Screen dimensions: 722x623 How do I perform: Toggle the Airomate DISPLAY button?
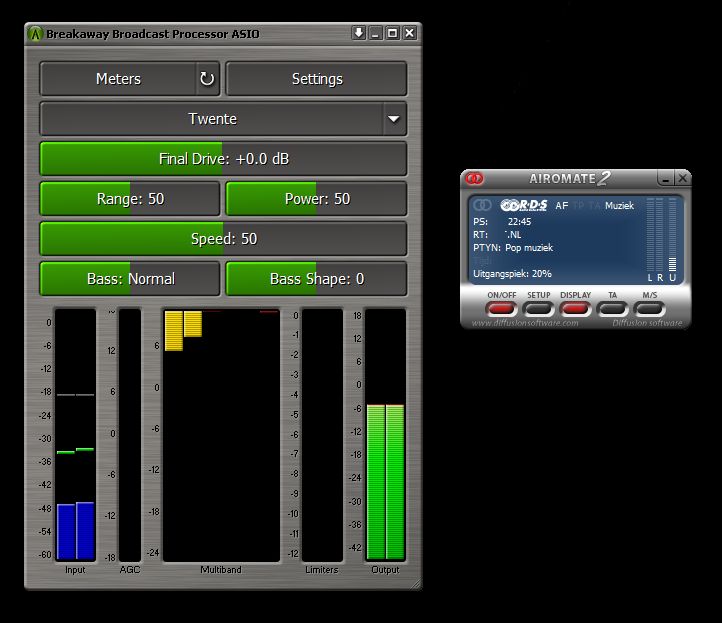point(575,308)
